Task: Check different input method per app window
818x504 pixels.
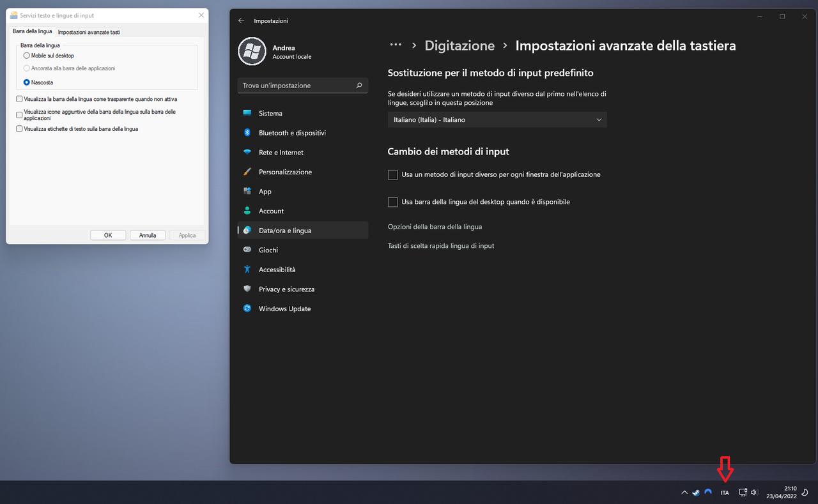Action: pos(393,174)
